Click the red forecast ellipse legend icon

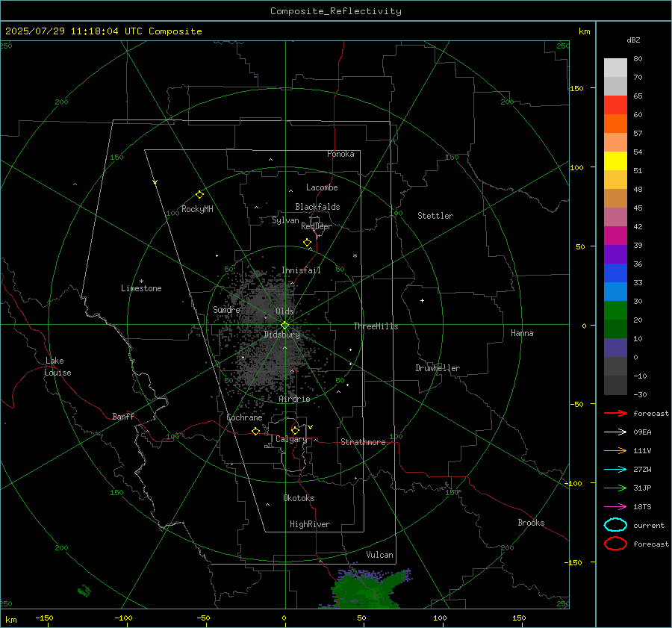click(x=615, y=544)
